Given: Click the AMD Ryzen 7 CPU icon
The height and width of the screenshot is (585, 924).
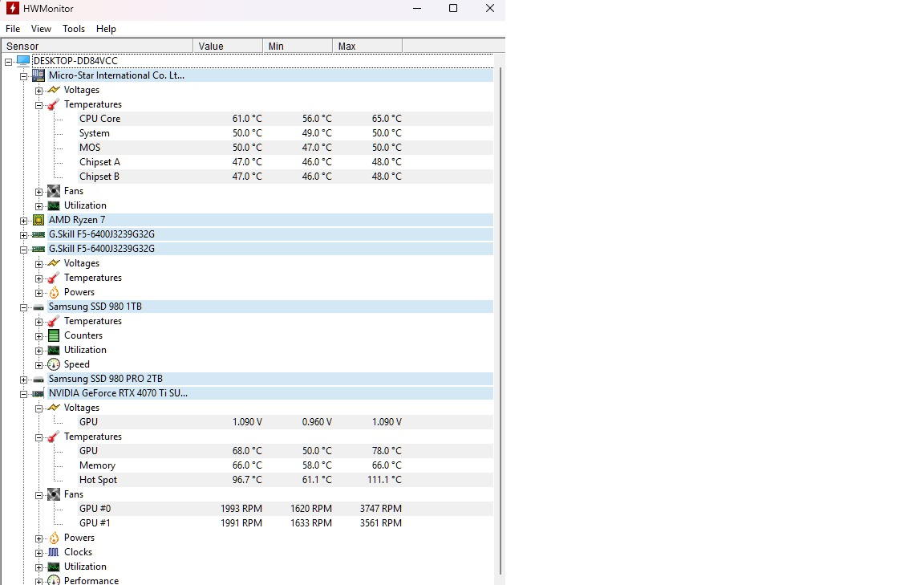Looking at the screenshot, I should [x=38, y=220].
